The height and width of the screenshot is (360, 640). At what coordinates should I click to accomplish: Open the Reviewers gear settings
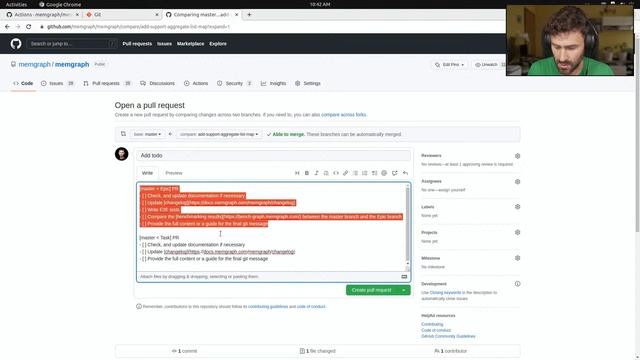tap(518, 156)
